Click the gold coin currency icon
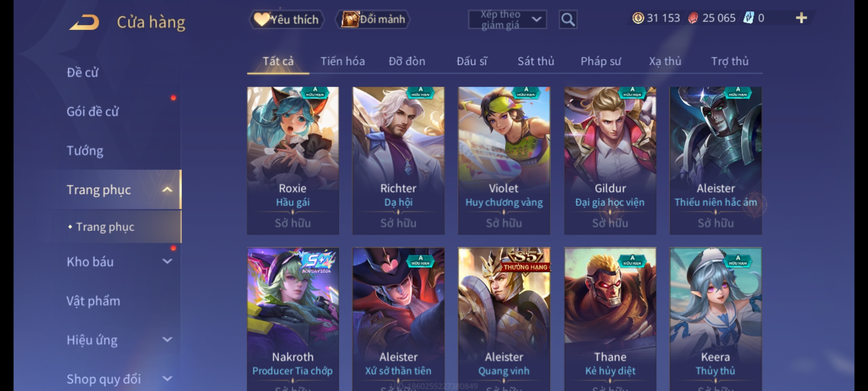 (638, 18)
